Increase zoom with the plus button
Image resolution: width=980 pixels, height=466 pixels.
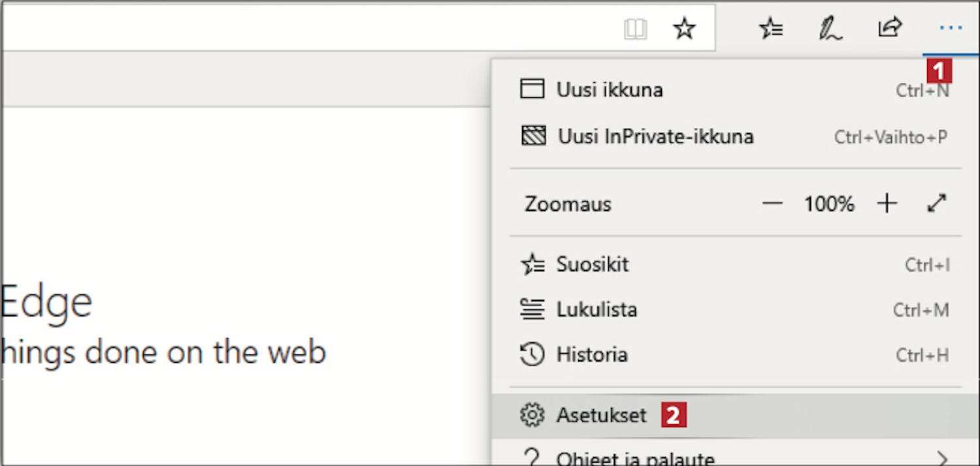click(887, 204)
